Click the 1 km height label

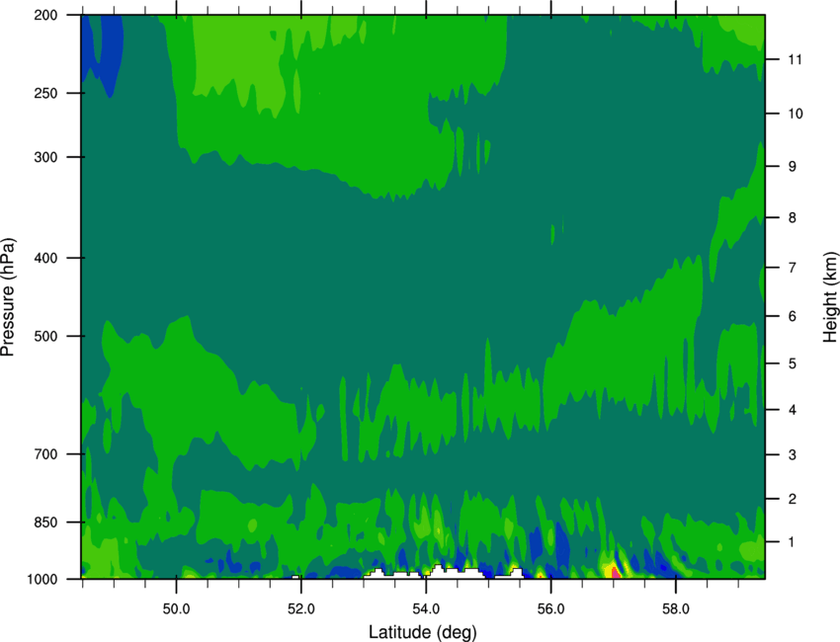792,542
